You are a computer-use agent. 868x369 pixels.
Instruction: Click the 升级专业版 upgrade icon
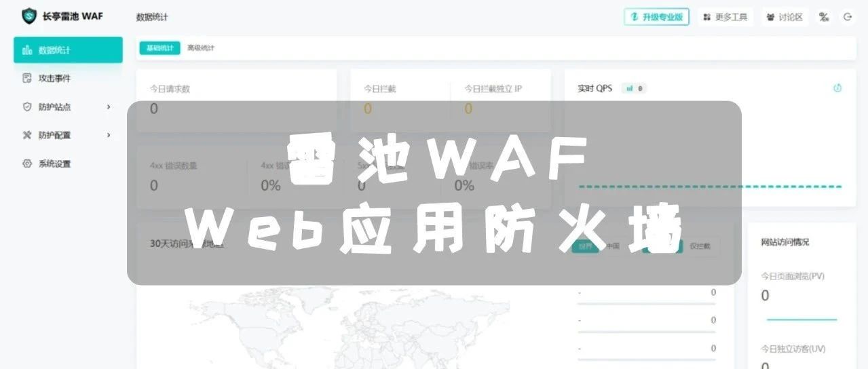pos(635,17)
